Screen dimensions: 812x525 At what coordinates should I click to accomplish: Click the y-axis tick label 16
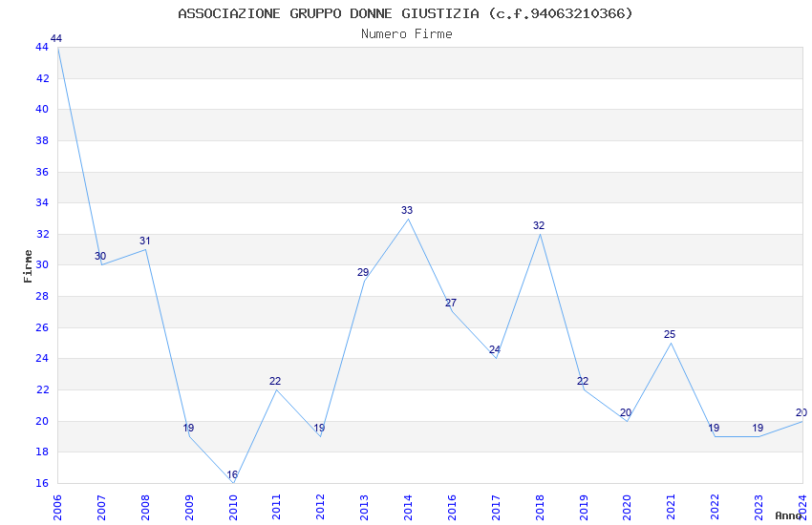42,483
